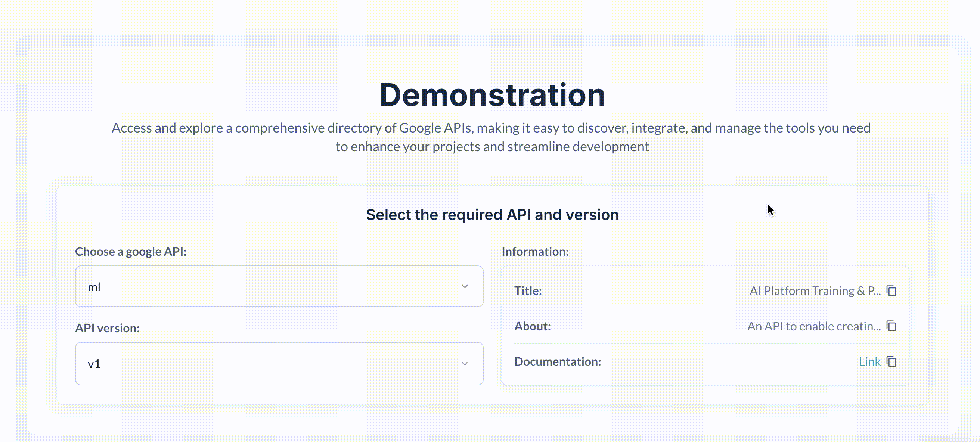Click the 'API version:' label
The height and width of the screenshot is (442, 980).
[x=107, y=328]
